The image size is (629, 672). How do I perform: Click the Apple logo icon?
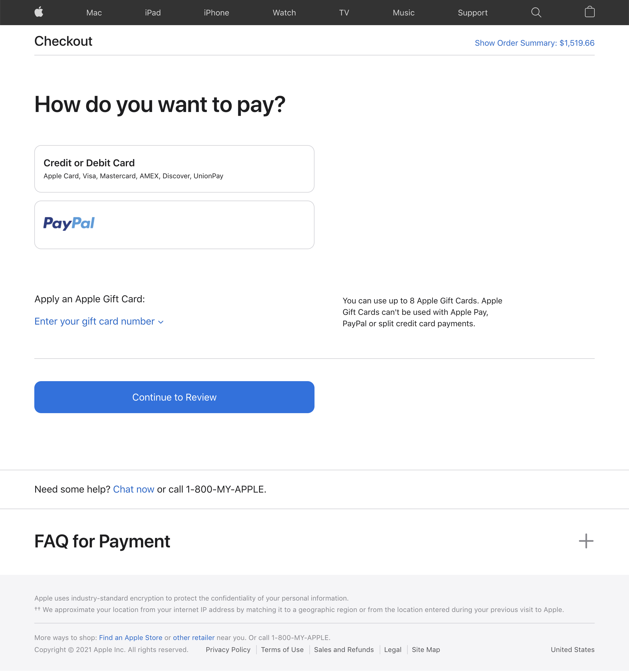[39, 12]
